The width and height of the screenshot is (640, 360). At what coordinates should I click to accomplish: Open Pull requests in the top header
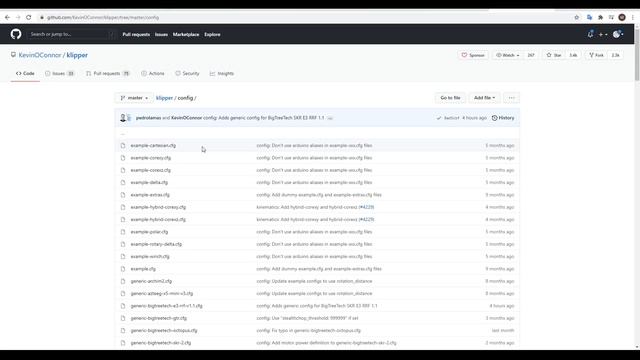136,35
